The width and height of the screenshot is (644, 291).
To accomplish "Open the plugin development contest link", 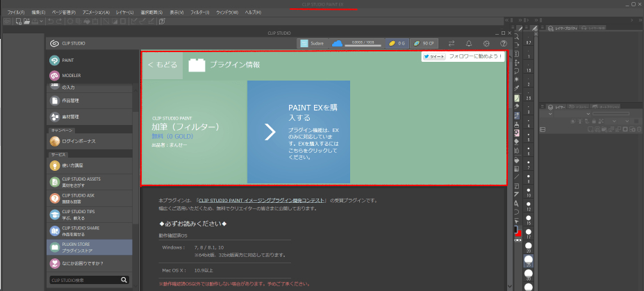I will [x=261, y=200].
